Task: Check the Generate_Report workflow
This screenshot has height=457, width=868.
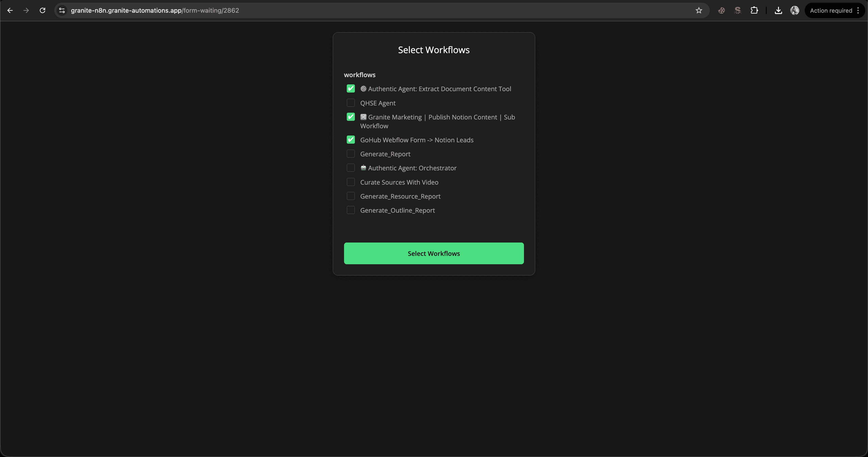Action: (351, 154)
